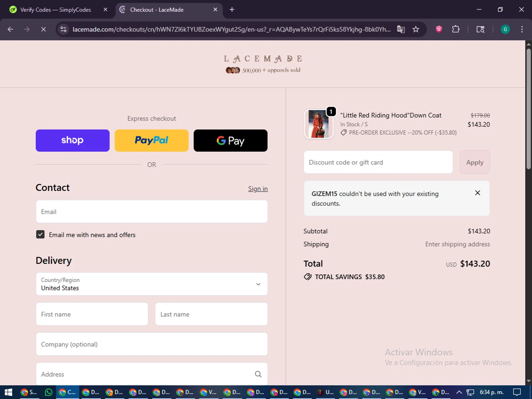Image resolution: width=532 pixels, height=399 pixels.
Task: Bookmark this page with the star icon
Action: [416, 29]
